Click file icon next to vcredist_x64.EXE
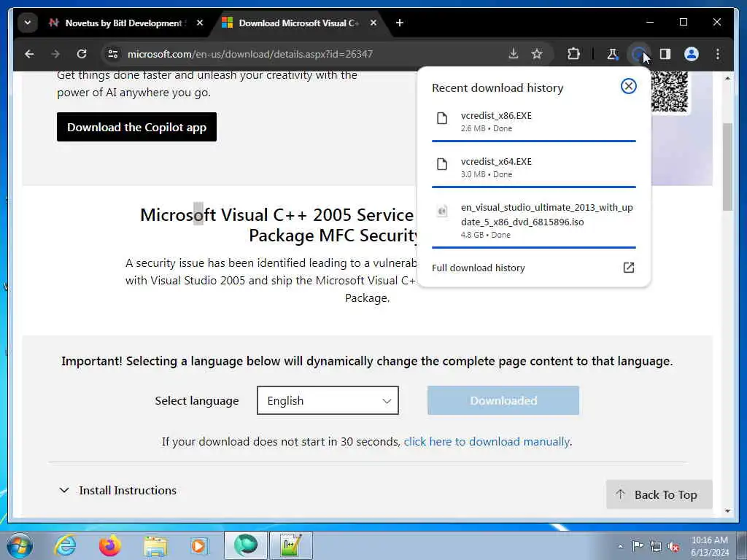 tap(442, 164)
